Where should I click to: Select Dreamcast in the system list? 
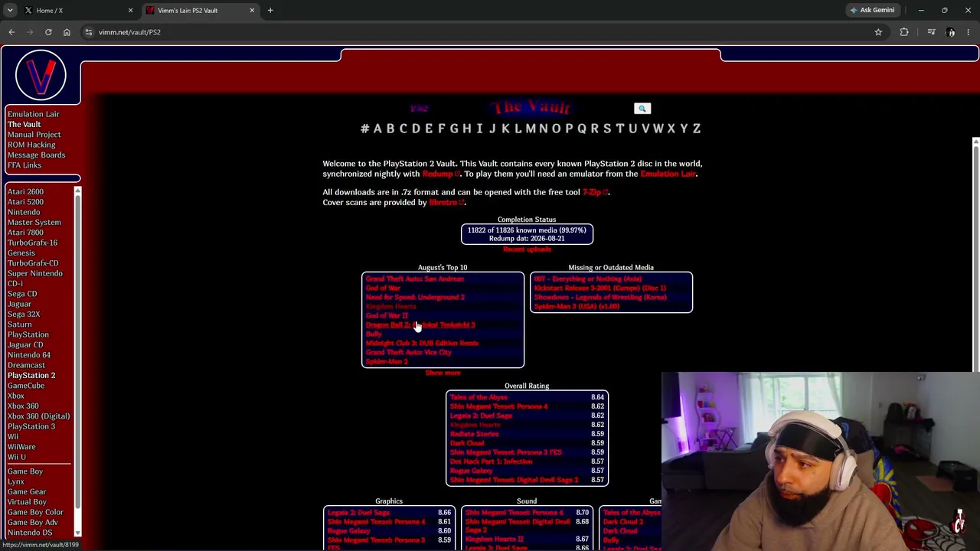tap(27, 365)
